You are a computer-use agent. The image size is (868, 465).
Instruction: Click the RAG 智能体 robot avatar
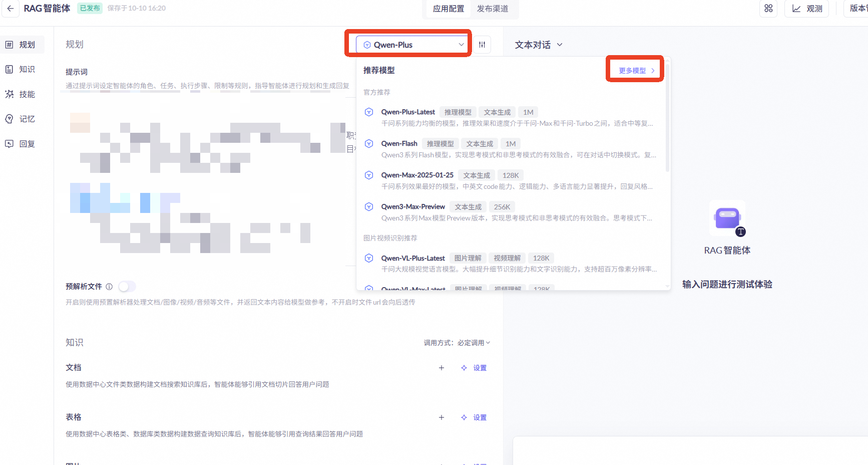coord(727,218)
